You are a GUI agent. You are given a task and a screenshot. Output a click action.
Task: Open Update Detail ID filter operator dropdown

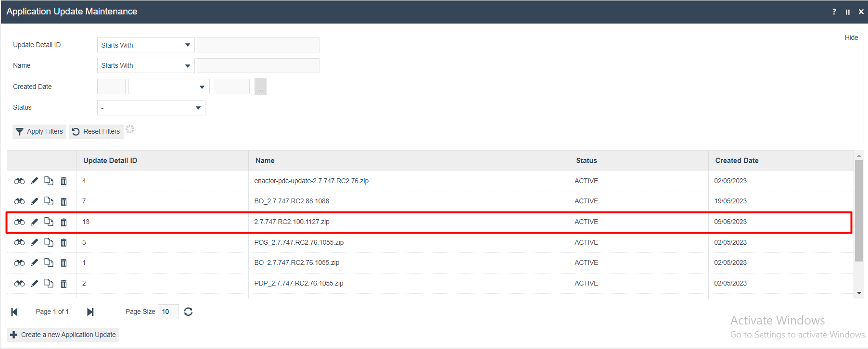point(146,45)
